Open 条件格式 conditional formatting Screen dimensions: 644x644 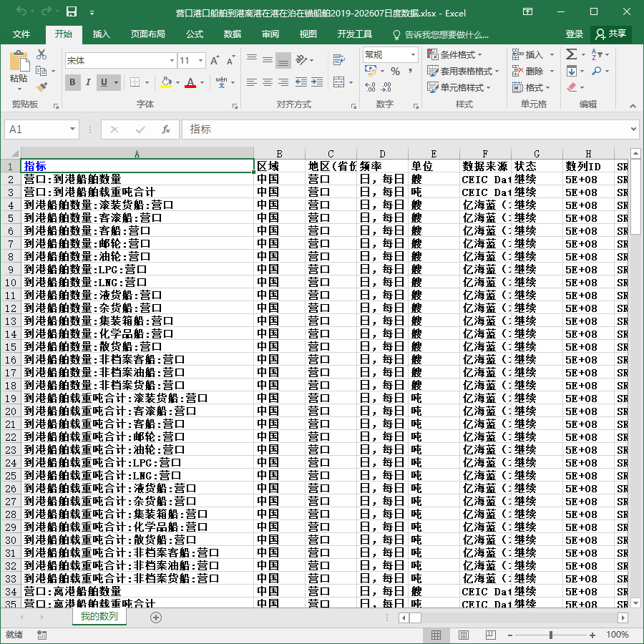click(x=454, y=54)
